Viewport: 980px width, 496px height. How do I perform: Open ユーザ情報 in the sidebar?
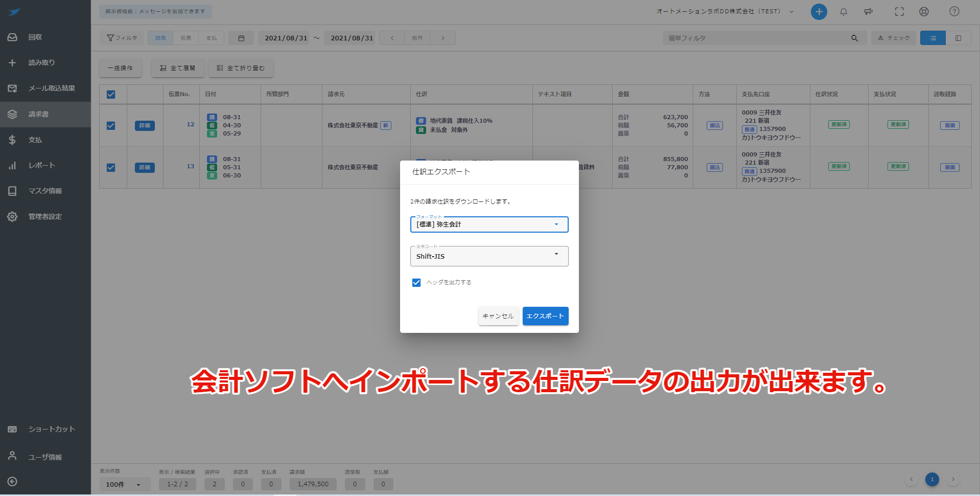point(45,457)
